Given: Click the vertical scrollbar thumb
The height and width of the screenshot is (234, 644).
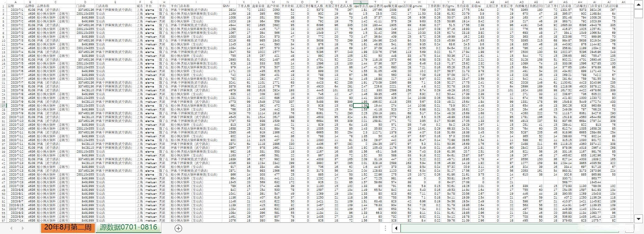Looking at the screenshot, I should 638,13.
